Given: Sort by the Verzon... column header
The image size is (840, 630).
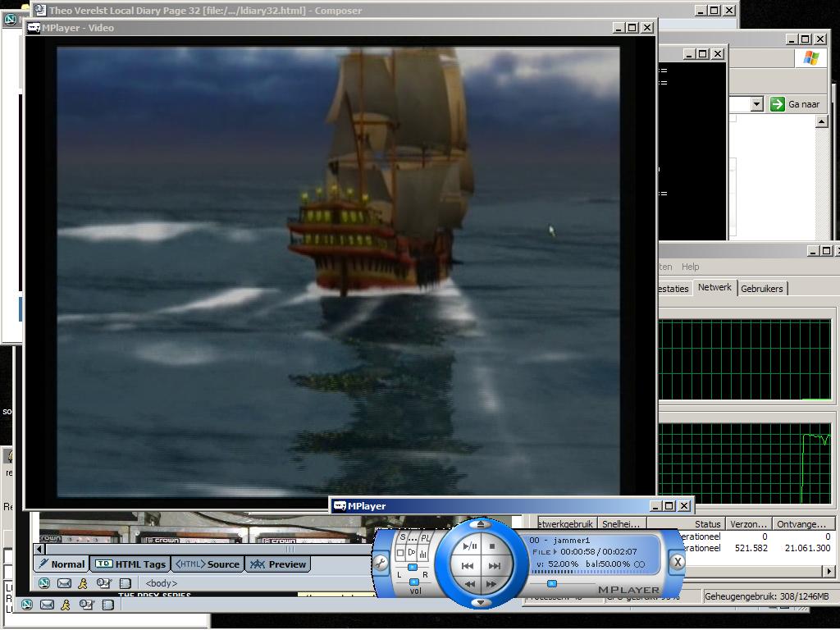Looking at the screenshot, I should [x=749, y=523].
